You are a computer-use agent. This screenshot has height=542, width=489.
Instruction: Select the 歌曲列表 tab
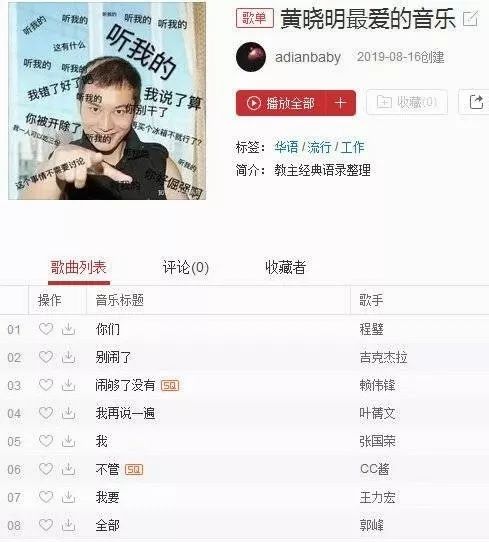pyautogui.click(x=79, y=267)
